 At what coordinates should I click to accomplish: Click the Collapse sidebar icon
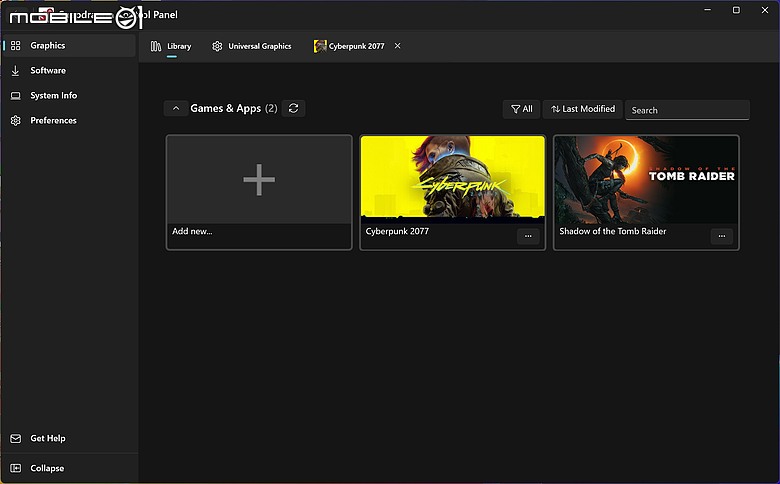16,468
